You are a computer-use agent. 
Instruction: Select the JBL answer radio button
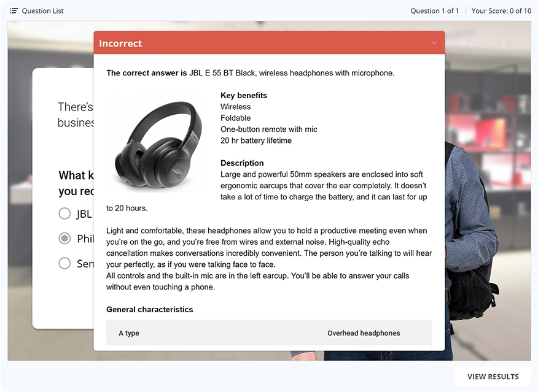point(64,213)
